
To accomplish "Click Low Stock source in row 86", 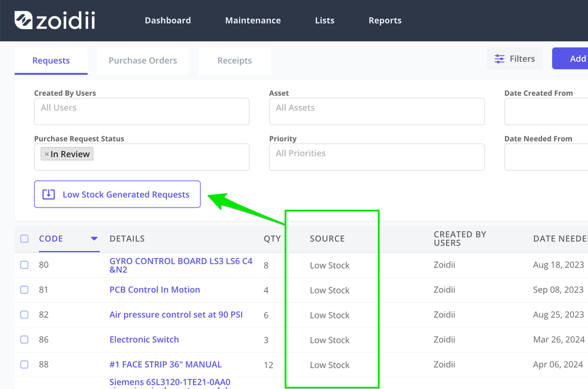I will click(330, 340).
